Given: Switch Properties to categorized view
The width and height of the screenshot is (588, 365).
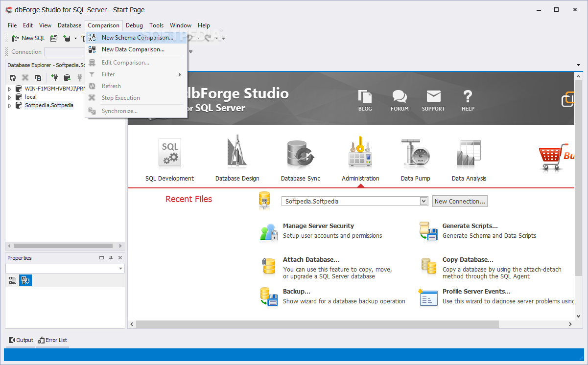Looking at the screenshot, I should (x=13, y=280).
